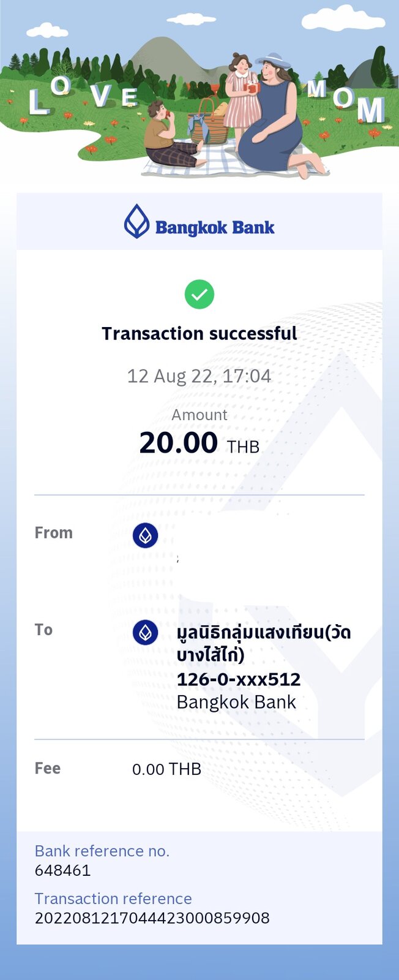Click the transaction reference number 2022081217044423000859908
Screen dimensions: 399x980
pyautogui.click(x=152, y=918)
